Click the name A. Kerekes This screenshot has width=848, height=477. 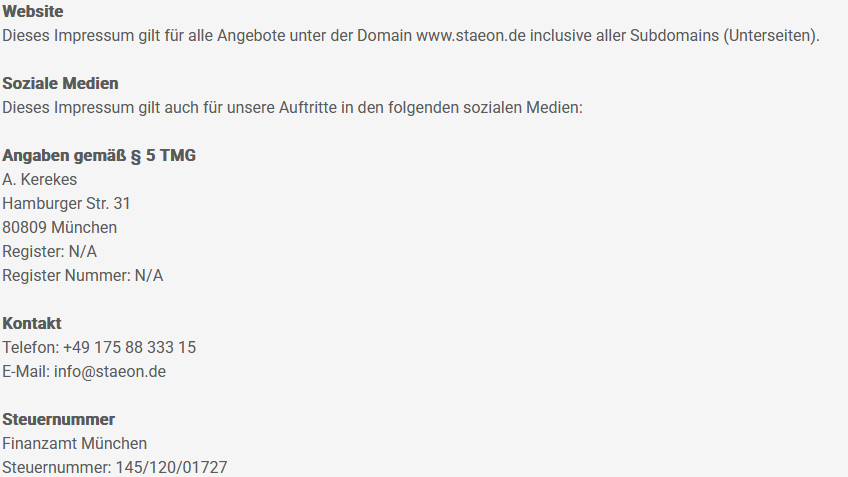[x=40, y=180]
